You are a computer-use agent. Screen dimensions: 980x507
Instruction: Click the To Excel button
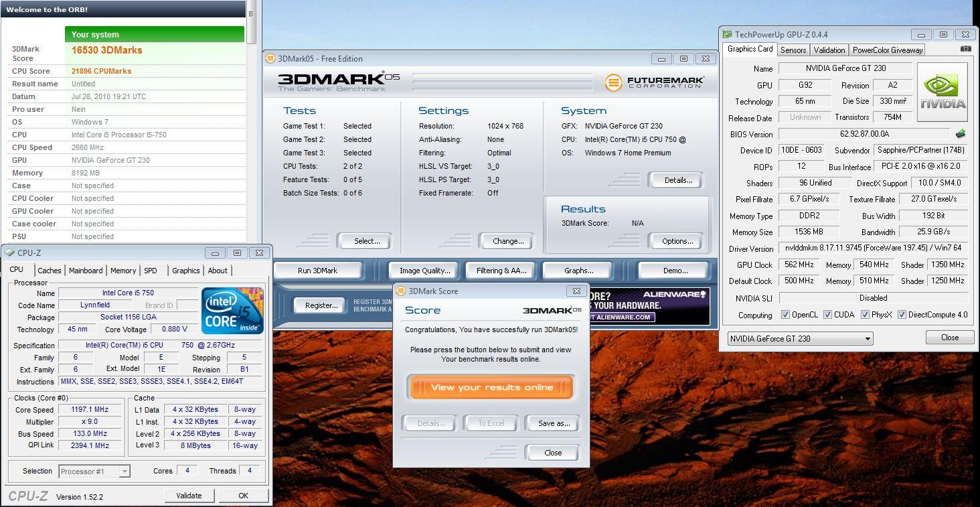pyautogui.click(x=491, y=423)
